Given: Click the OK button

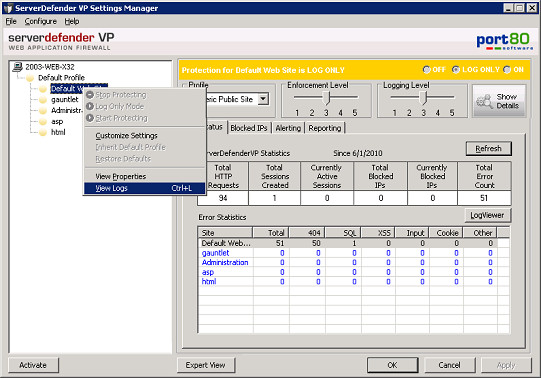Looking at the screenshot, I should pyautogui.click(x=392, y=365).
